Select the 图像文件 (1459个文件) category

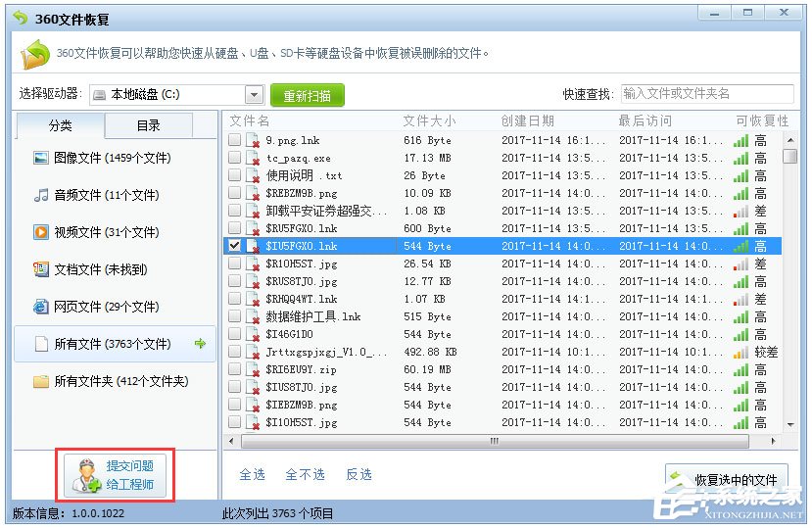[115, 158]
